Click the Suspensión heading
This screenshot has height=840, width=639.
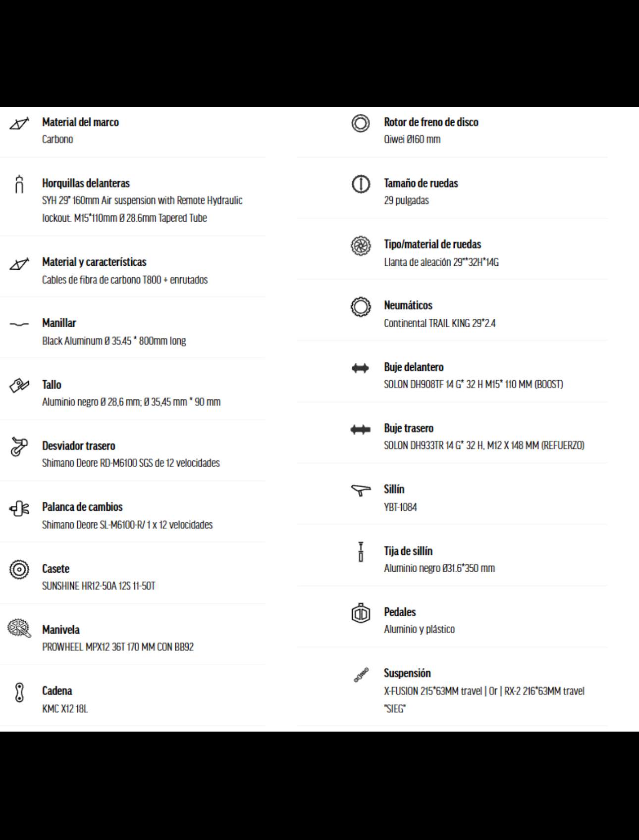[x=407, y=673]
